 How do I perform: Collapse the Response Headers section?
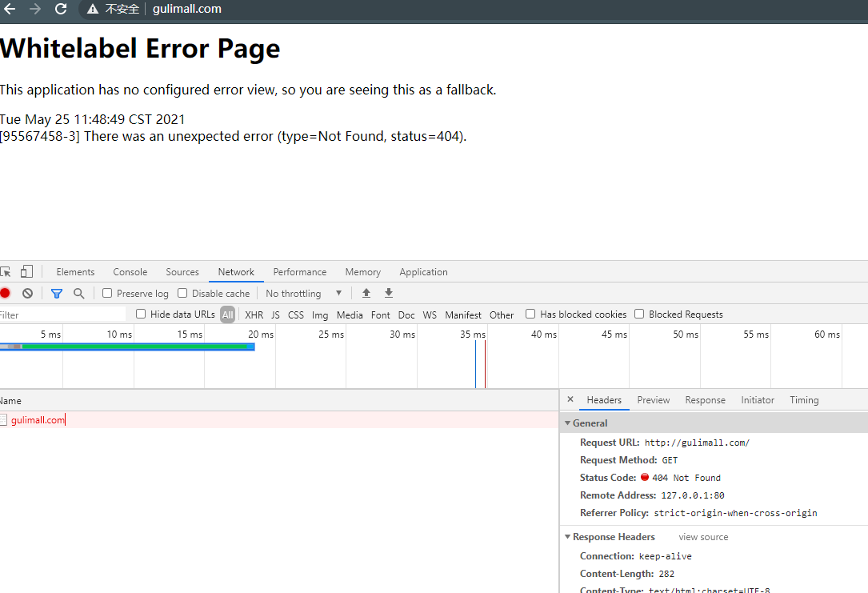click(x=567, y=536)
